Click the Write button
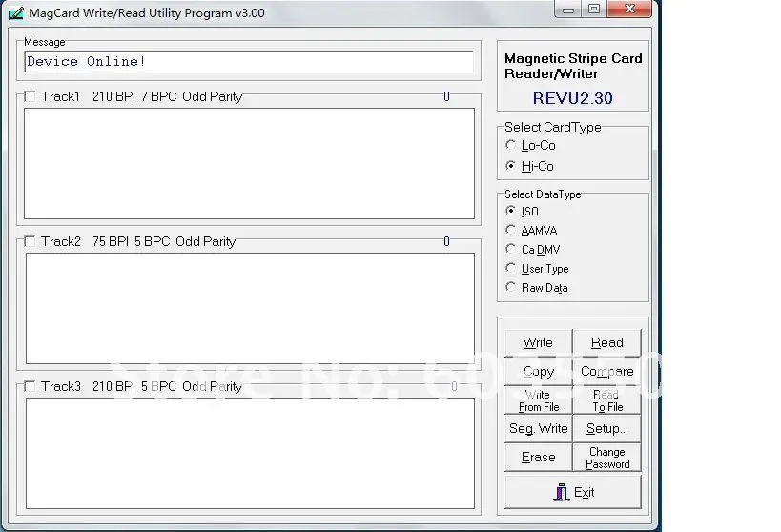The height and width of the screenshot is (532, 781). point(539,342)
